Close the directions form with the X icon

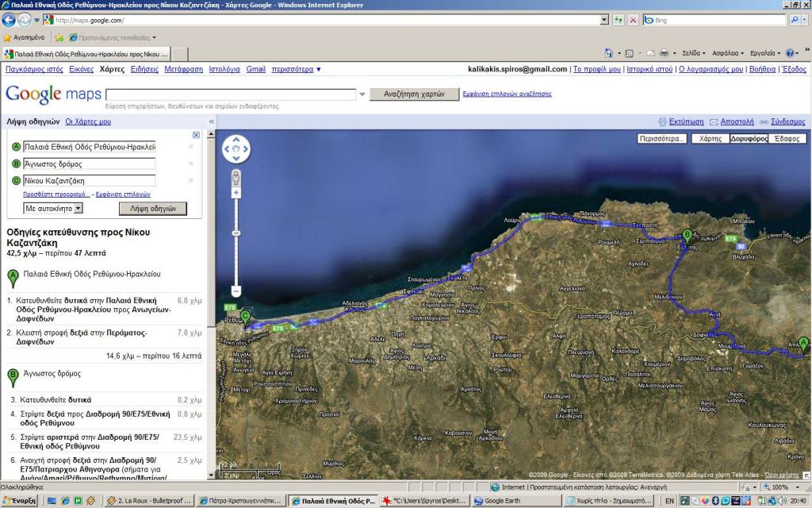[x=197, y=135]
